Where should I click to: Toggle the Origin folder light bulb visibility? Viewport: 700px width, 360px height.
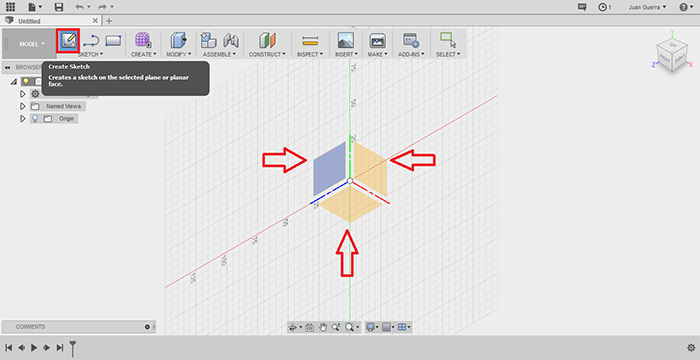(x=35, y=118)
